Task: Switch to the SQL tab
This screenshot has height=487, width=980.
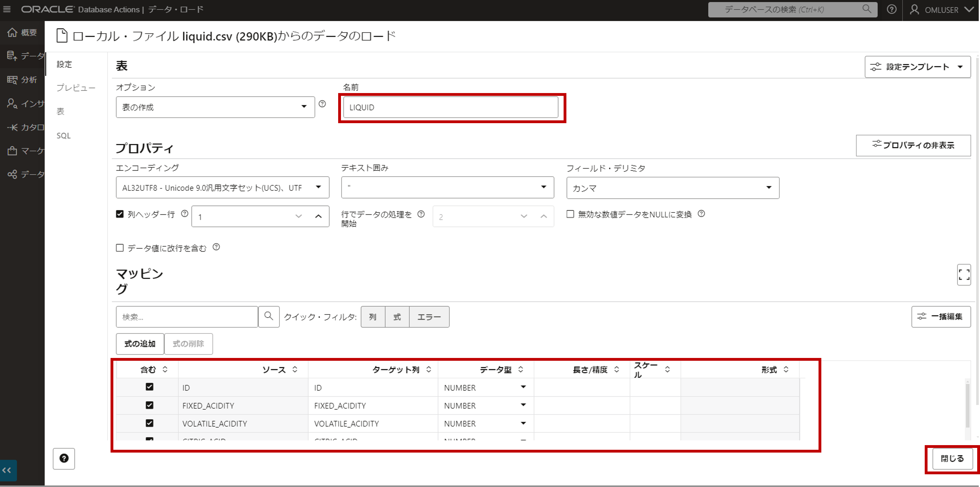Action: (x=64, y=136)
